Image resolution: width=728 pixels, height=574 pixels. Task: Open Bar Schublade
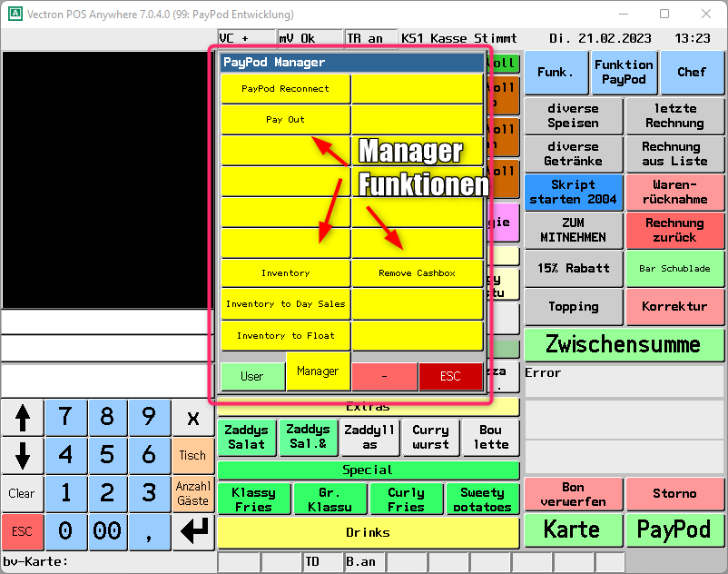(674, 269)
